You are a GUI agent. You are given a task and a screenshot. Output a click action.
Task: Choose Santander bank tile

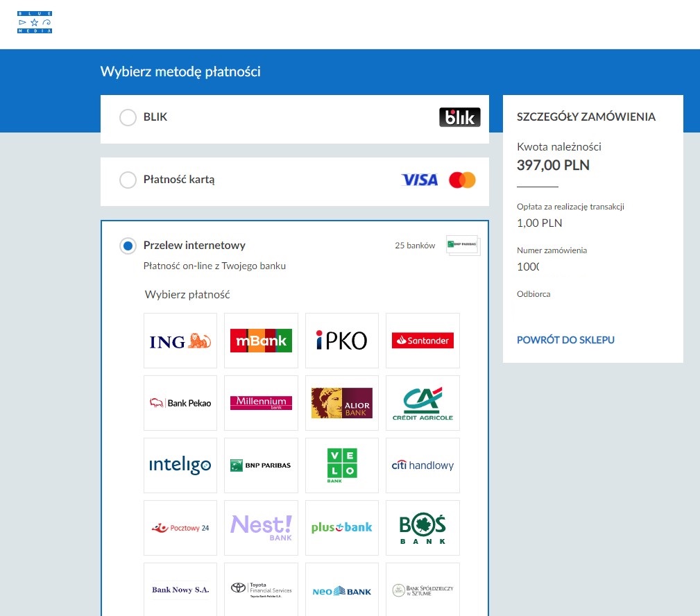422,341
